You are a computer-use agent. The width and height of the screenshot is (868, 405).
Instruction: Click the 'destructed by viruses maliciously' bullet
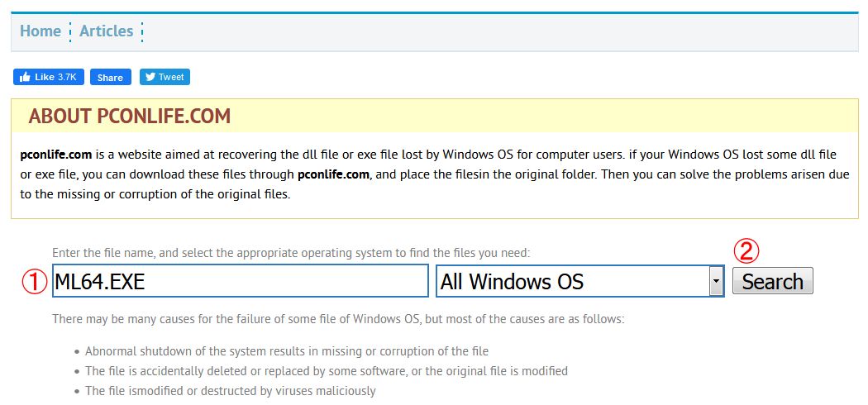pyautogui.click(x=230, y=391)
